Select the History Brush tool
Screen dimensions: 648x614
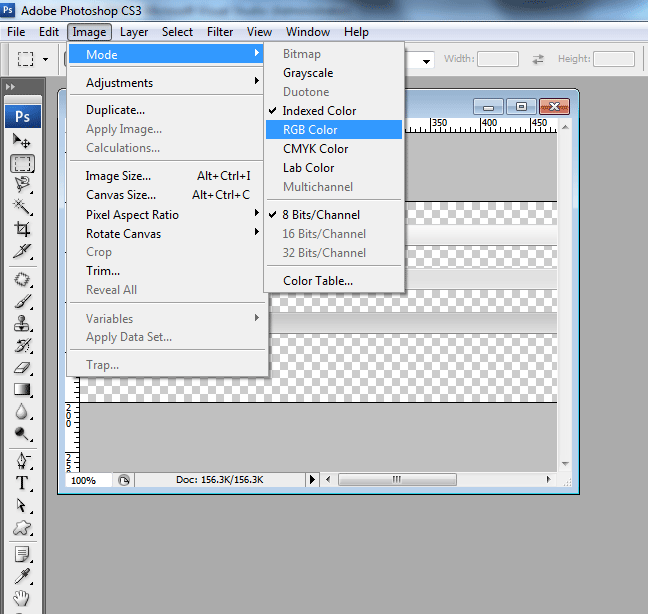(x=22, y=345)
